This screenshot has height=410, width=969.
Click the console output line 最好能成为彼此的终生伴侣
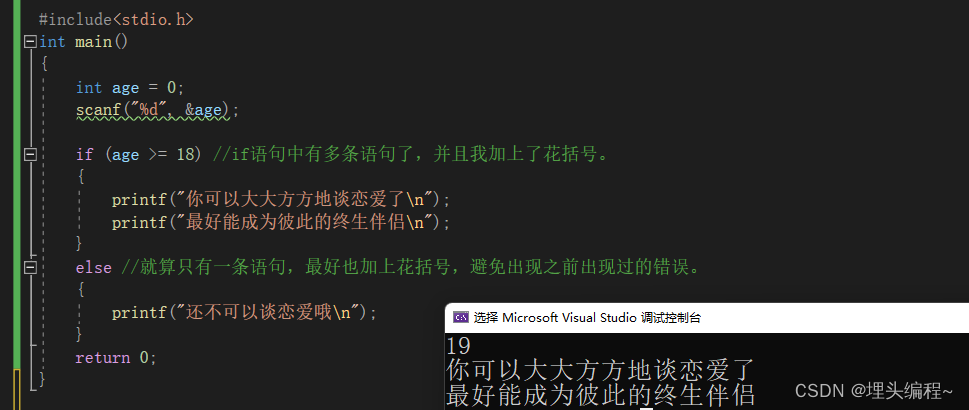pos(600,395)
